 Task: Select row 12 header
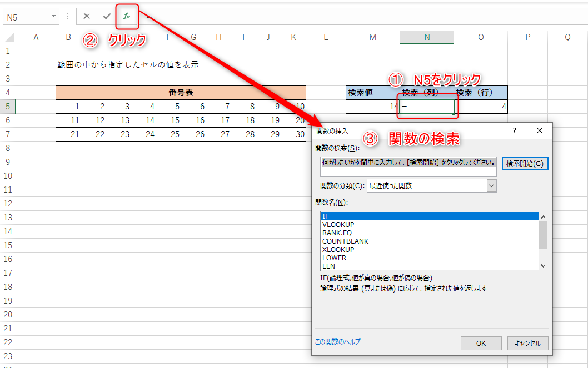(x=8, y=204)
